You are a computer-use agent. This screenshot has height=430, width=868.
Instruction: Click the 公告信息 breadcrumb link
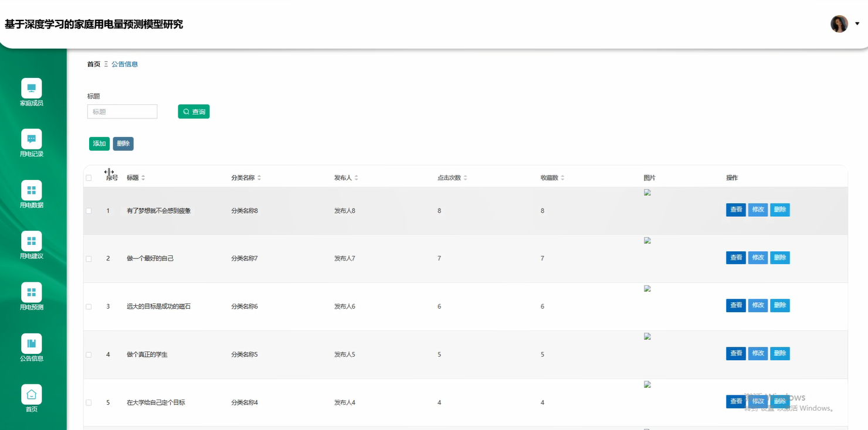tap(125, 64)
